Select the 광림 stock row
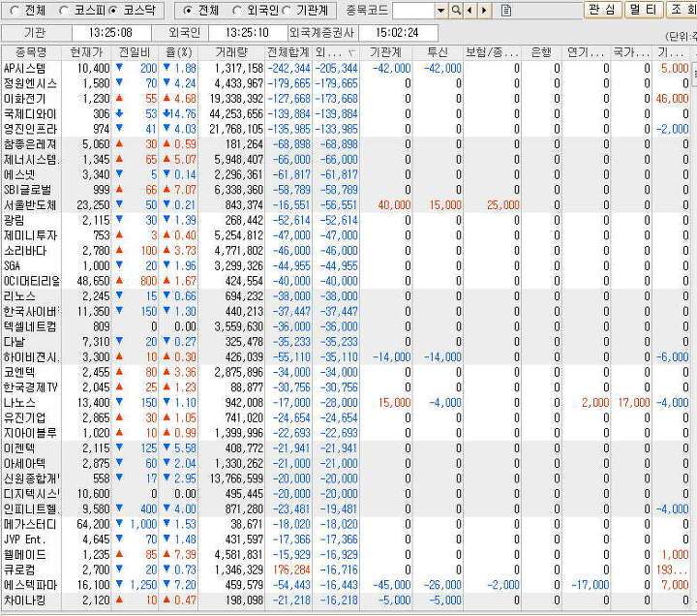The image size is (697, 616). point(347,220)
